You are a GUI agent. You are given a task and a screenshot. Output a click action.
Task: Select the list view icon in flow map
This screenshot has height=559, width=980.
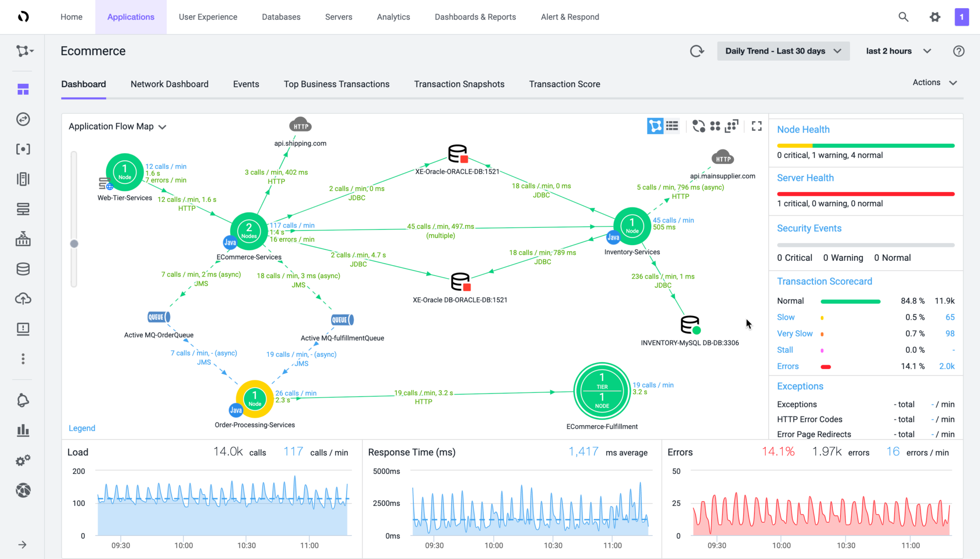point(672,126)
